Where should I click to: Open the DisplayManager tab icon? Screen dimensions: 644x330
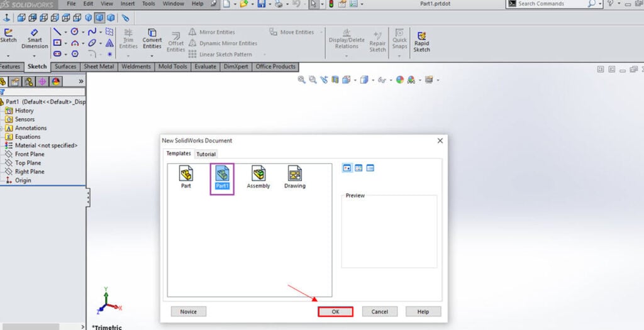click(x=55, y=81)
